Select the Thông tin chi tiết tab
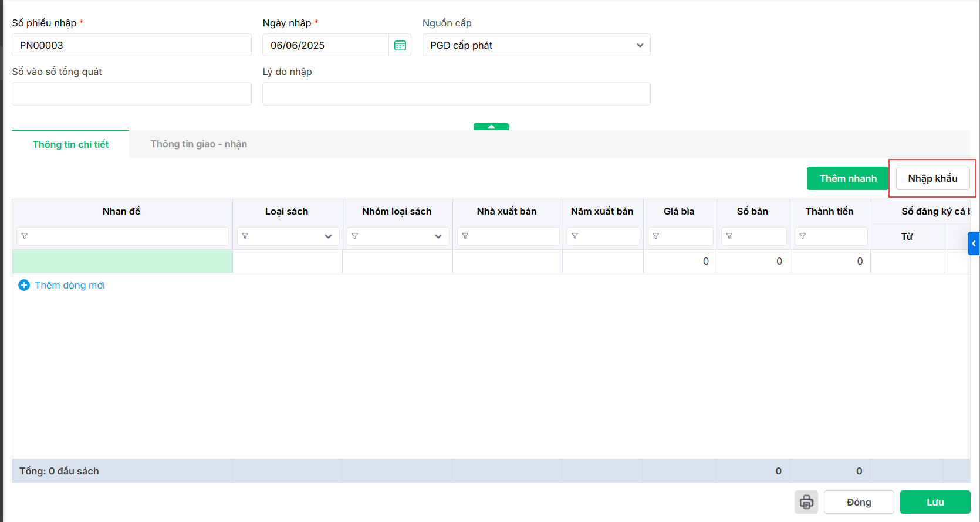The width and height of the screenshot is (980, 522). coord(70,144)
